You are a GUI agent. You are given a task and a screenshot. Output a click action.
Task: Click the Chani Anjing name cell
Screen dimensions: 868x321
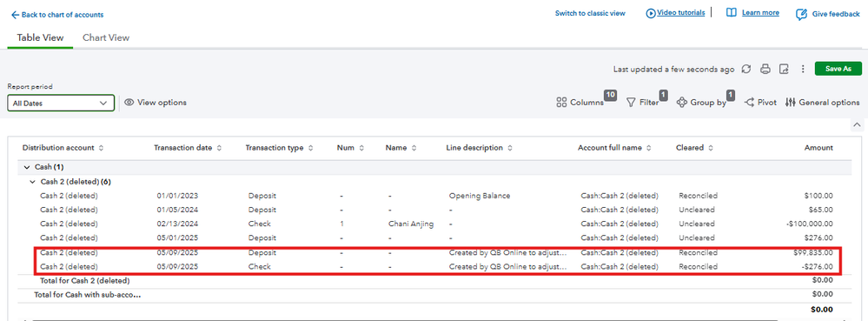[411, 224]
